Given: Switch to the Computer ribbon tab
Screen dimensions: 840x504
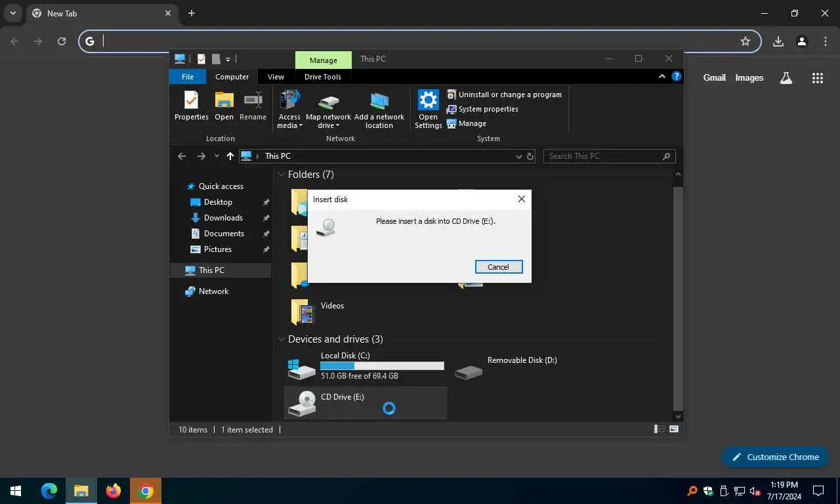Looking at the screenshot, I should tap(232, 77).
